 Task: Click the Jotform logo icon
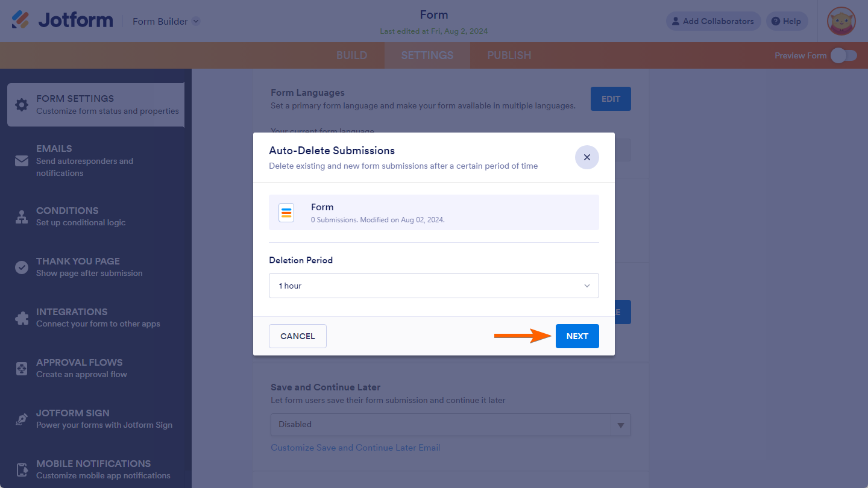(x=20, y=20)
